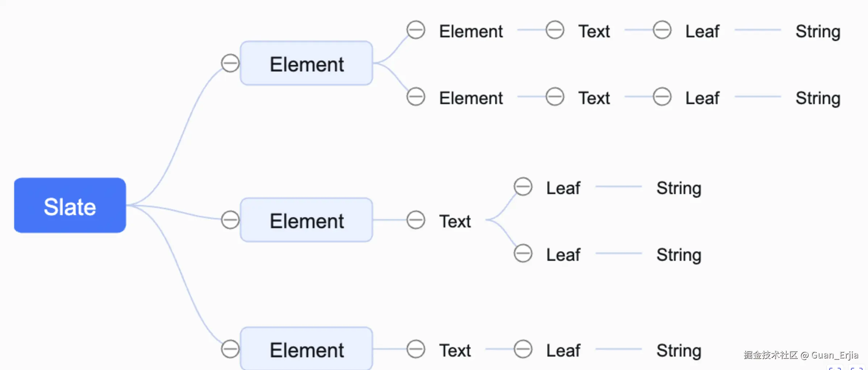Select the String node in the top row

(818, 31)
